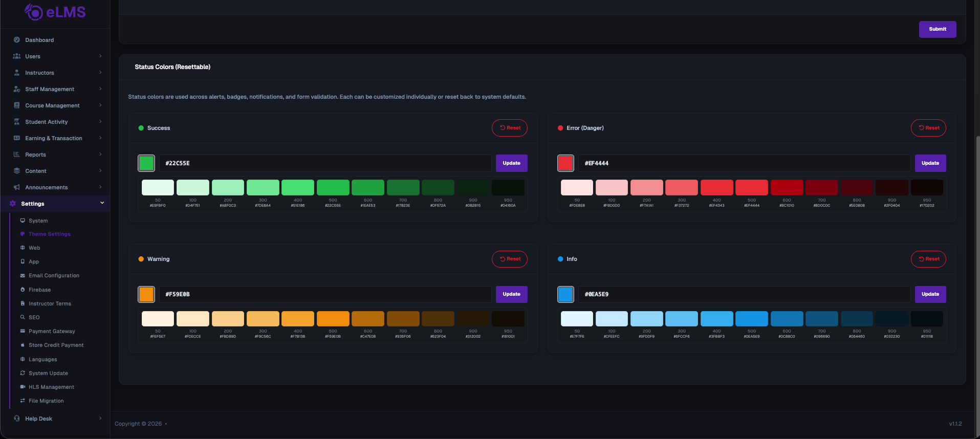Open the Dashboard icon in sidebar
The width and height of the screenshot is (980, 439).
[x=17, y=40]
